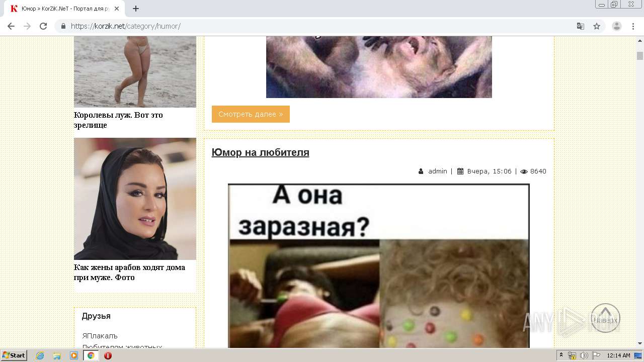Image resolution: width=644 pixels, height=362 pixels.
Task: Click ЯПлакалъ friend link
Action: click(100, 336)
